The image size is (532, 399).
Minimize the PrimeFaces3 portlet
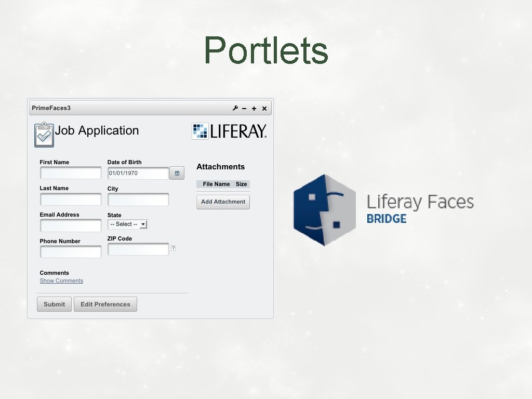coord(244,109)
